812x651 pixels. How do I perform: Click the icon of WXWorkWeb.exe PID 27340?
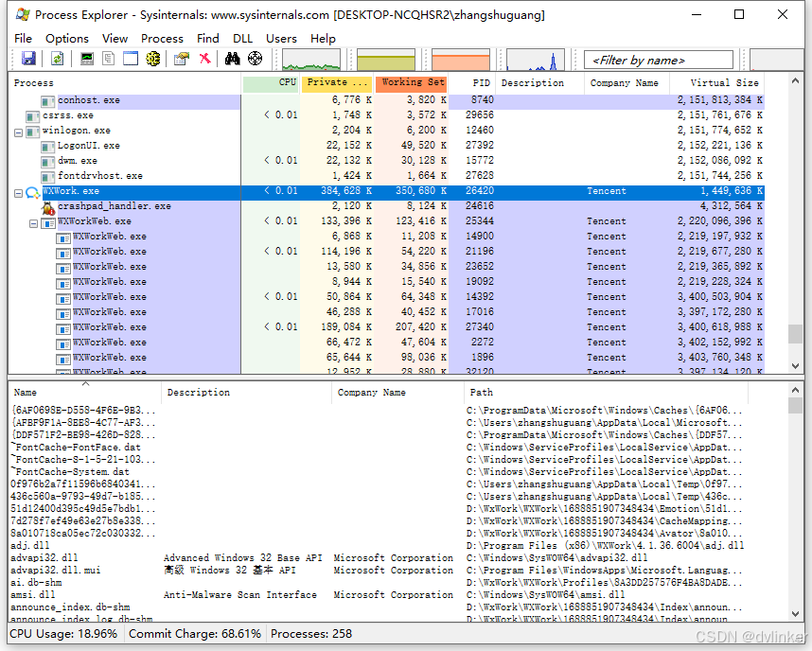pyautogui.click(x=63, y=328)
